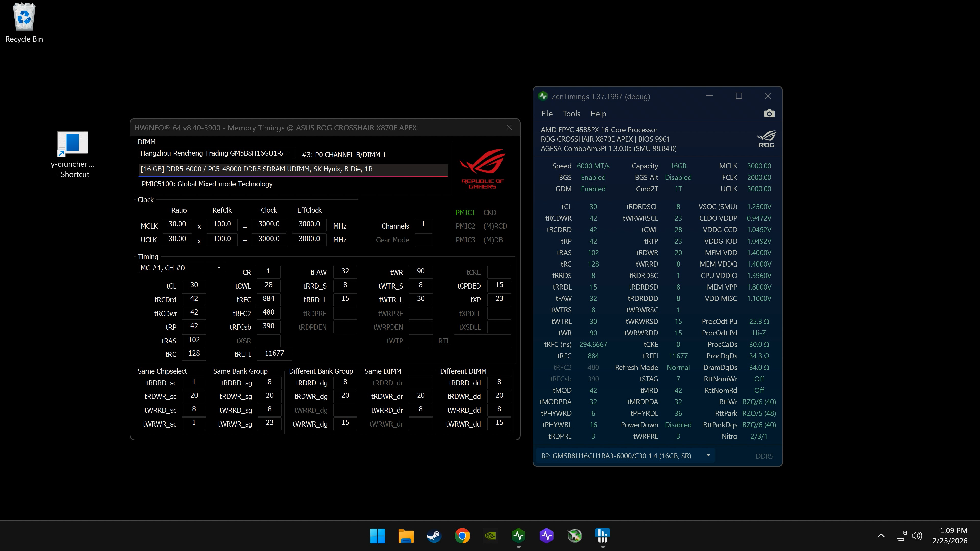Click the FCLK '2000.00' value

(759, 178)
